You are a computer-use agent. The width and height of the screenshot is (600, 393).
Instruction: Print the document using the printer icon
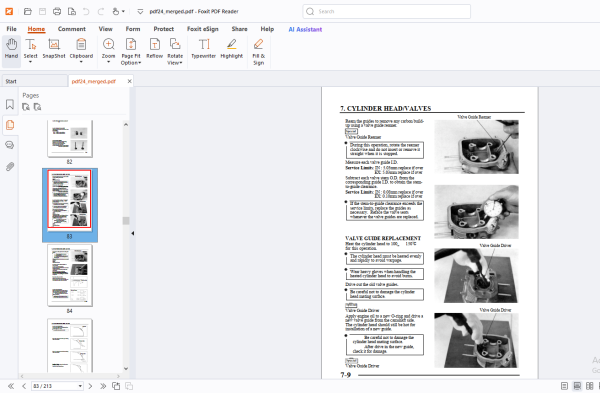(x=57, y=11)
